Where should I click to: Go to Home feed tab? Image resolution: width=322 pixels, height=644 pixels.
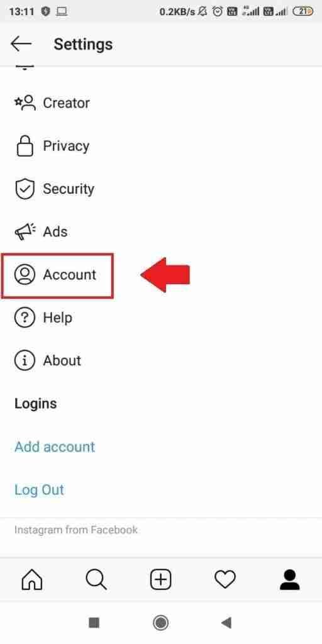(32, 580)
